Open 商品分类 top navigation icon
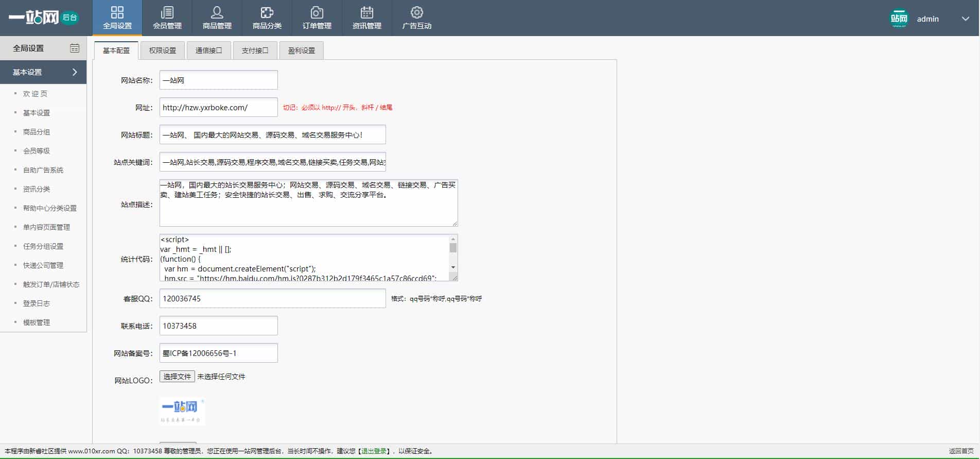 [x=267, y=12]
